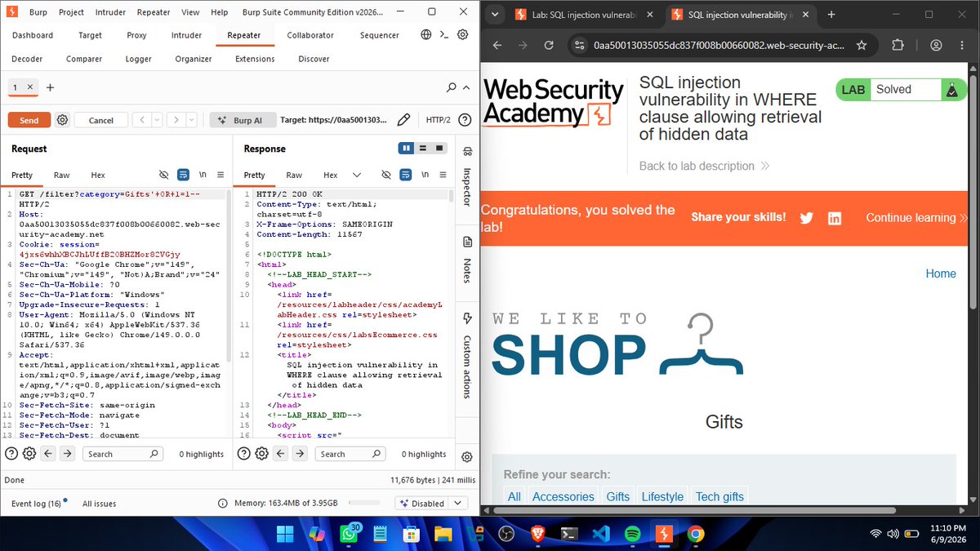Screen dimensions: 980x551
Task: Go to previous request search match
Action: pyautogui.click(x=47, y=454)
